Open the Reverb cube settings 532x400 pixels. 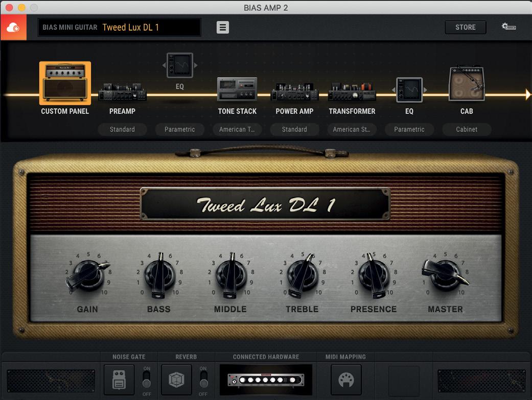(176, 380)
